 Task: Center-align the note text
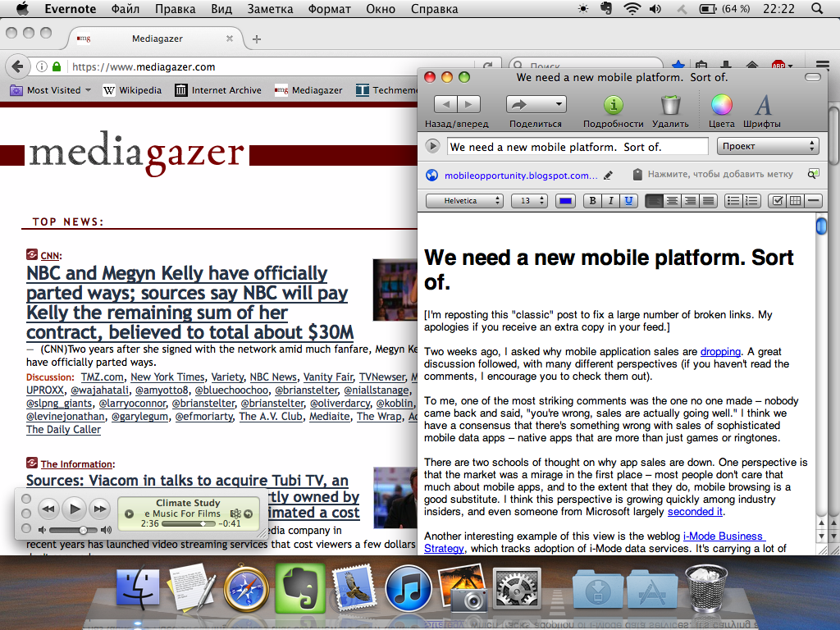673,201
